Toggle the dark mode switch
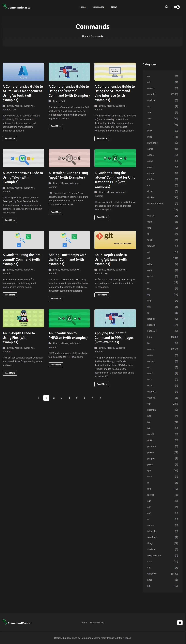This screenshot has height=644, width=186. click(x=177, y=7)
